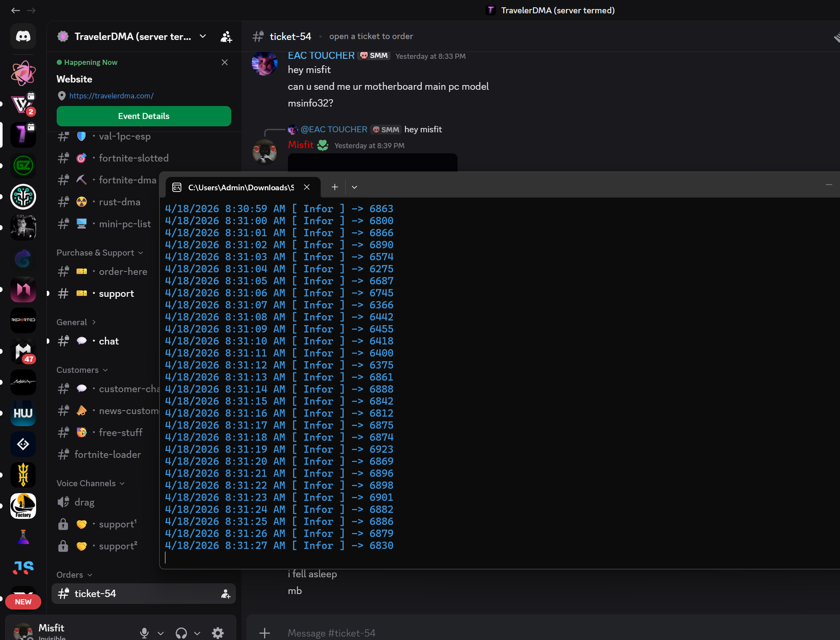This screenshot has width=840, height=640.
Task: Click Misfit avatar in chat message
Action: (264, 152)
